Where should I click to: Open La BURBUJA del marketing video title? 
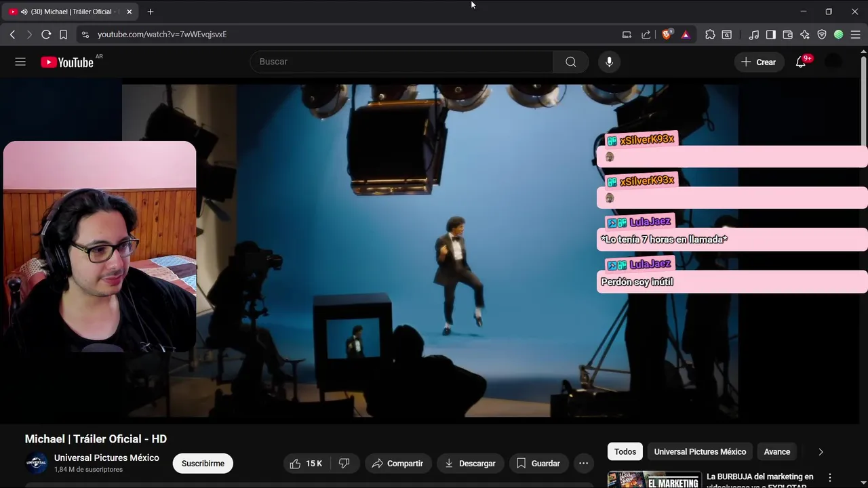tap(760, 481)
